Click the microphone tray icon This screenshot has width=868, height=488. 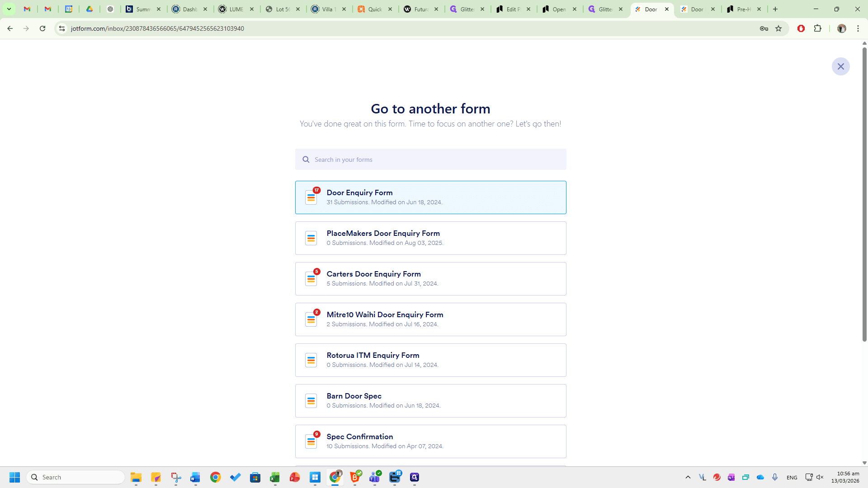(x=775, y=477)
